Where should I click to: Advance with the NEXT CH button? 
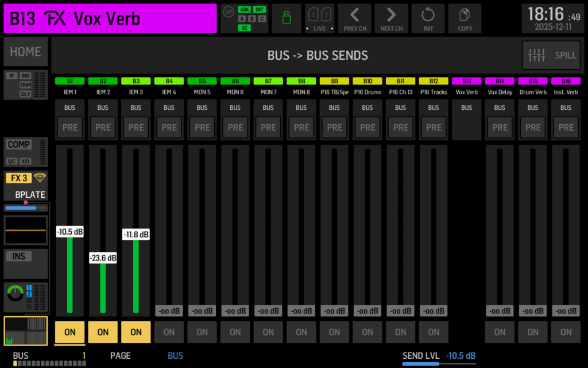click(x=391, y=18)
